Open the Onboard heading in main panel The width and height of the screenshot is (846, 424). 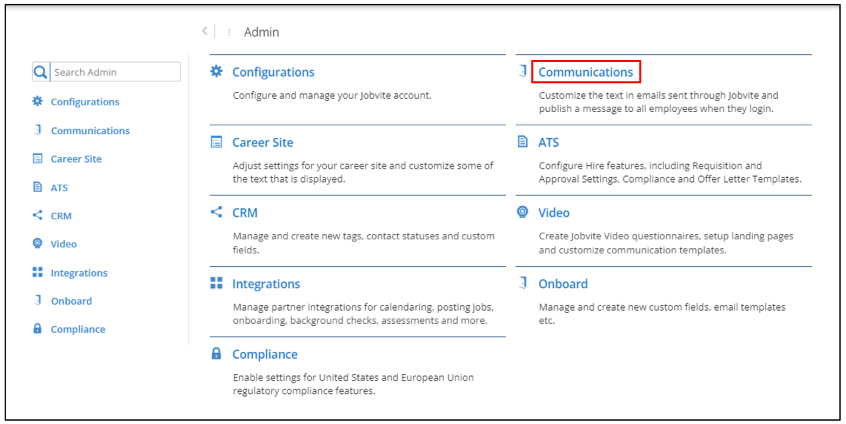[x=562, y=283]
